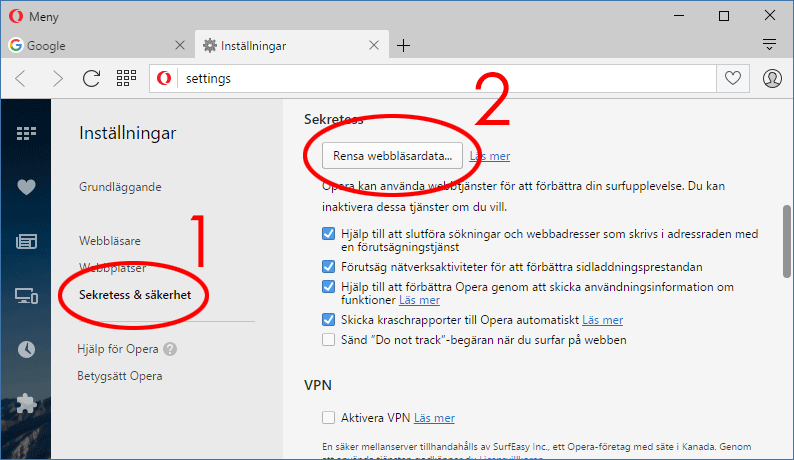This screenshot has height=460, width=794.
Task: Open the tab list menu dropdown
Action: pyautogui.click(x=769, y=45)
